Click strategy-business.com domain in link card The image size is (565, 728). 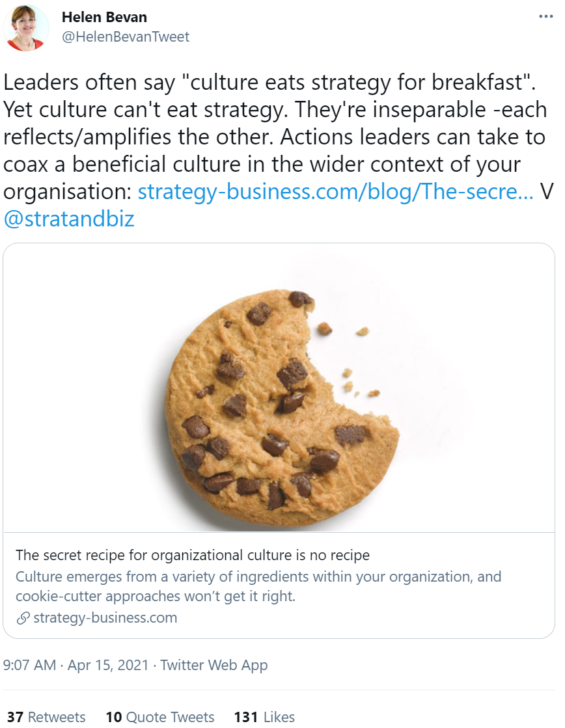(105, 617)
